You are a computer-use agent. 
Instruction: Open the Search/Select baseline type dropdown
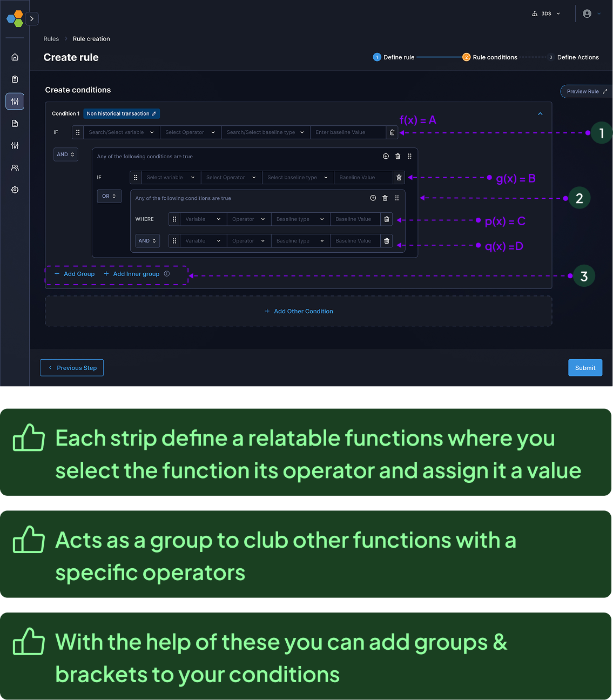(x=265, y=132)
